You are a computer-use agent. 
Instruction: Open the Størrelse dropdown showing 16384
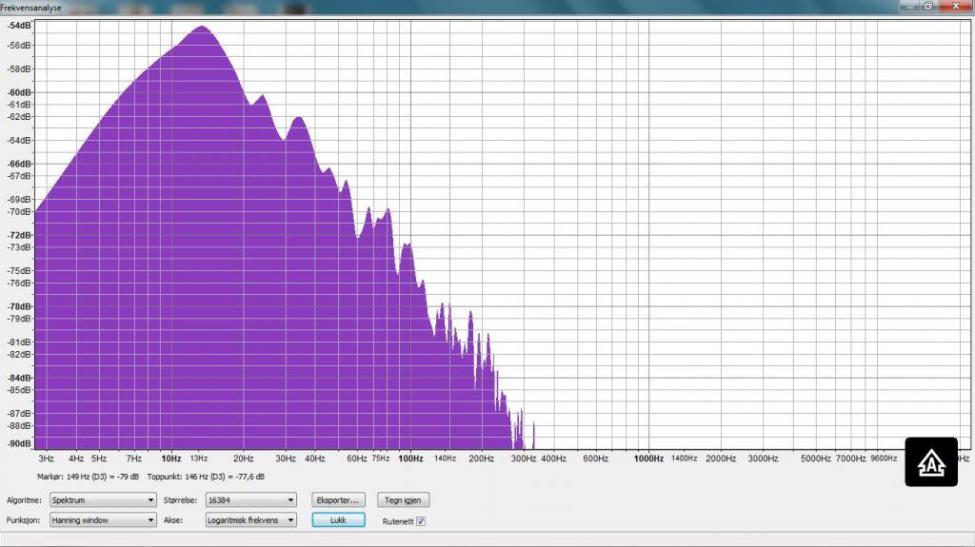250,500
